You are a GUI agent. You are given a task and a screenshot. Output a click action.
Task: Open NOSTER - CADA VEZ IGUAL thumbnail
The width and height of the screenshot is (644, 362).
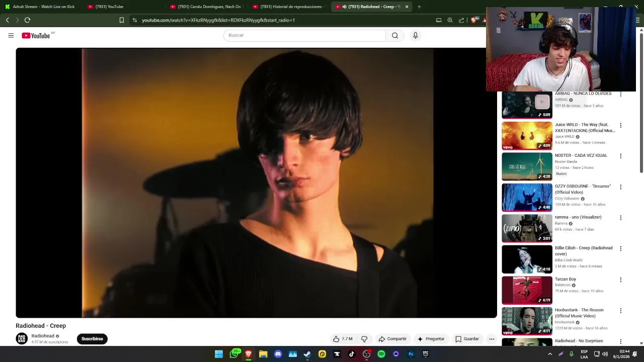[x=527, y=166]
